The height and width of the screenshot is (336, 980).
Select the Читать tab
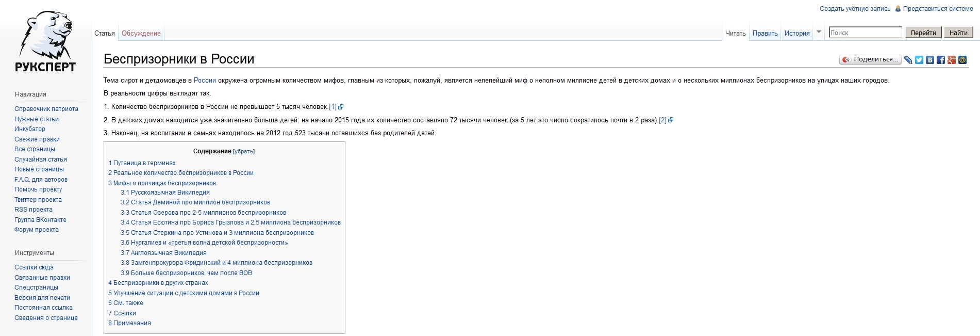coord(736,34)
